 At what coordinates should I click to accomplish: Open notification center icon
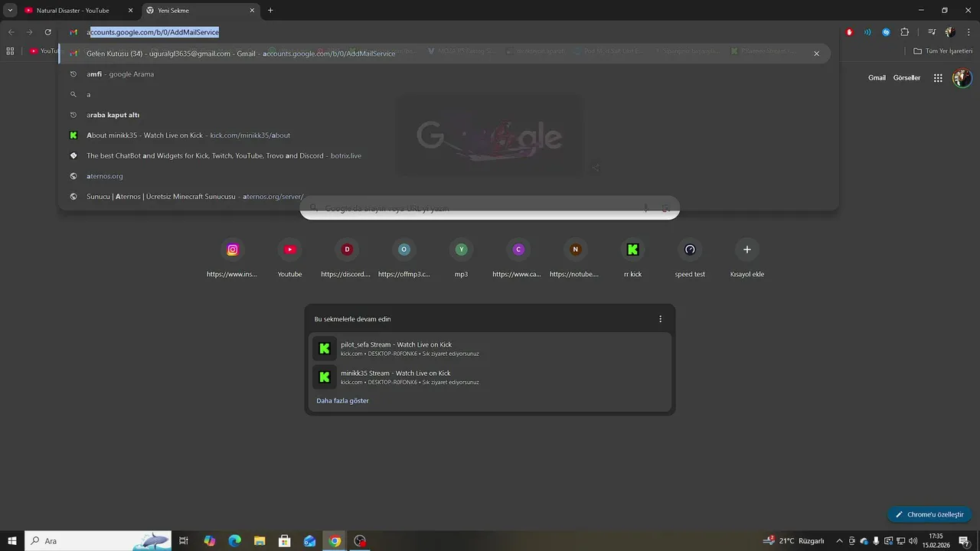coord(964,541)
